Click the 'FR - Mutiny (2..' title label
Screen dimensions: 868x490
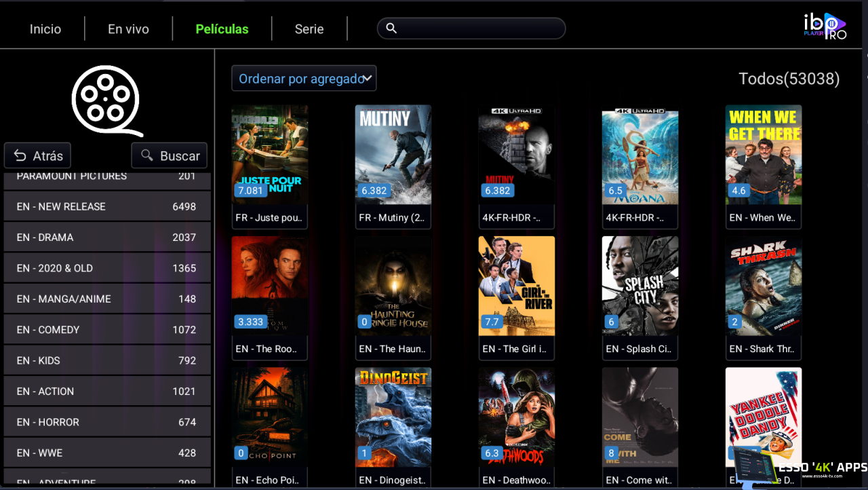(393, 218)
